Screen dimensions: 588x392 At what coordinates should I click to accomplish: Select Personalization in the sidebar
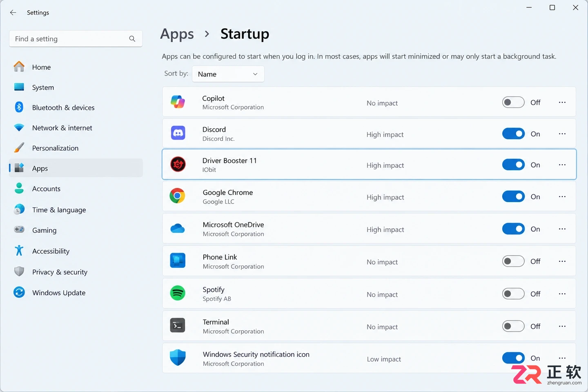(x=76, y=148)
